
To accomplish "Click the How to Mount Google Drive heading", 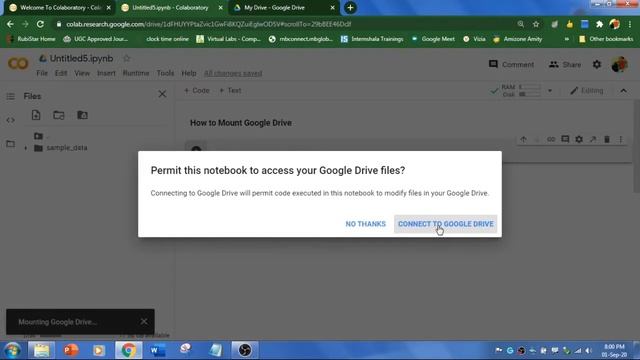I will 241,123.
